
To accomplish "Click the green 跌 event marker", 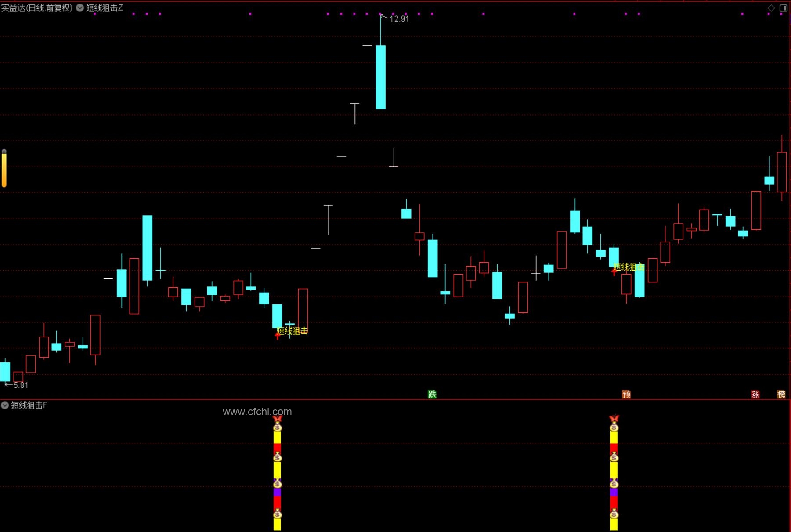I will pos(432,394).
